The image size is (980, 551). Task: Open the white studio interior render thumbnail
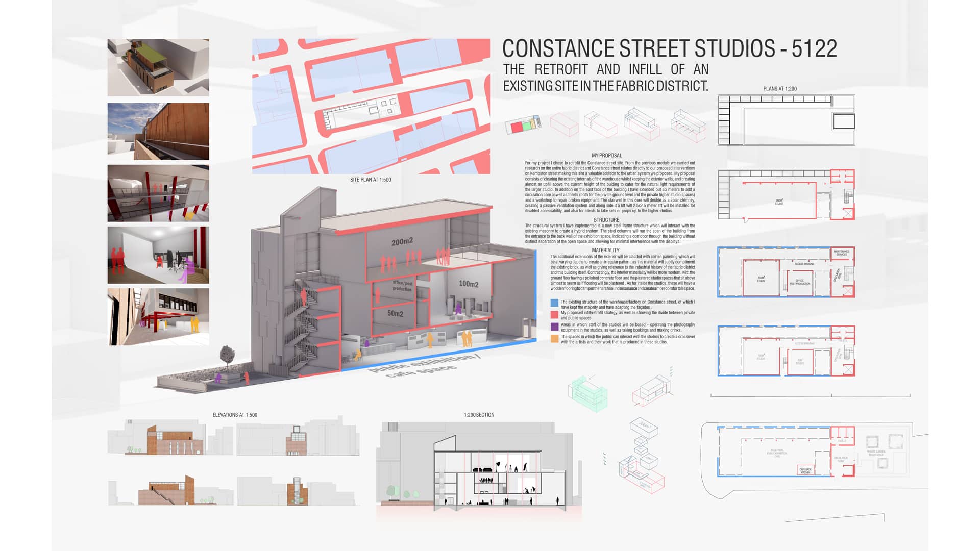(158, 255)
